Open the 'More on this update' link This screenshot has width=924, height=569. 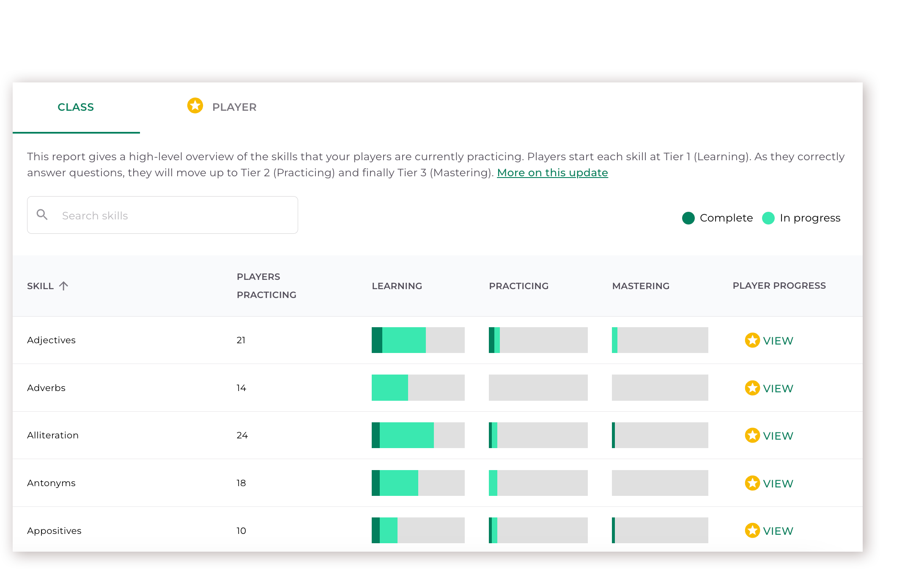(x=552, y=172)
